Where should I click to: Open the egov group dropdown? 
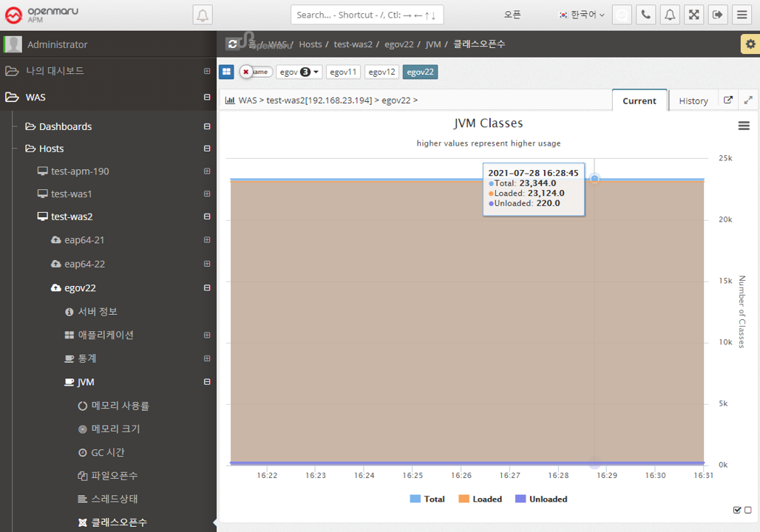[x=299, y=72]
